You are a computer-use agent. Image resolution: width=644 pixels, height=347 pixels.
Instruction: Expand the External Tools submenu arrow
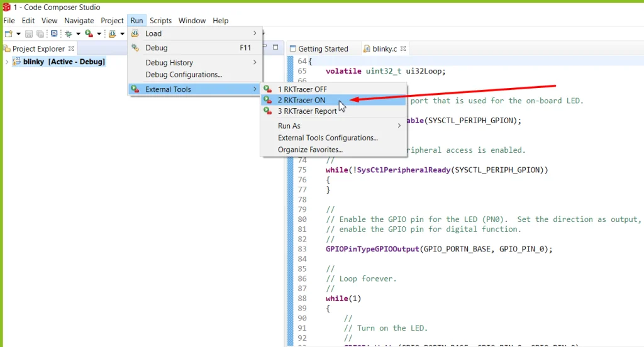255,89
